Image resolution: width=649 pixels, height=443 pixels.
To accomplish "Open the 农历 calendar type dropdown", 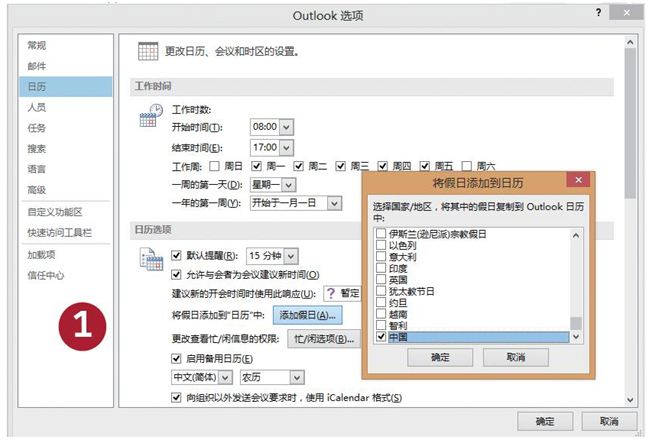I will 296,377.
